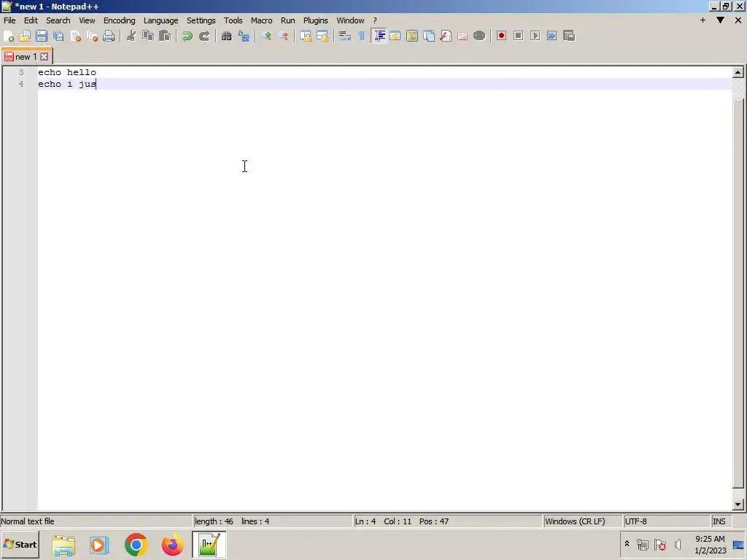Toggle synchronize vertical scrolling icon
The width and height of the screenshot is (747, 560).
pos(306,36)
